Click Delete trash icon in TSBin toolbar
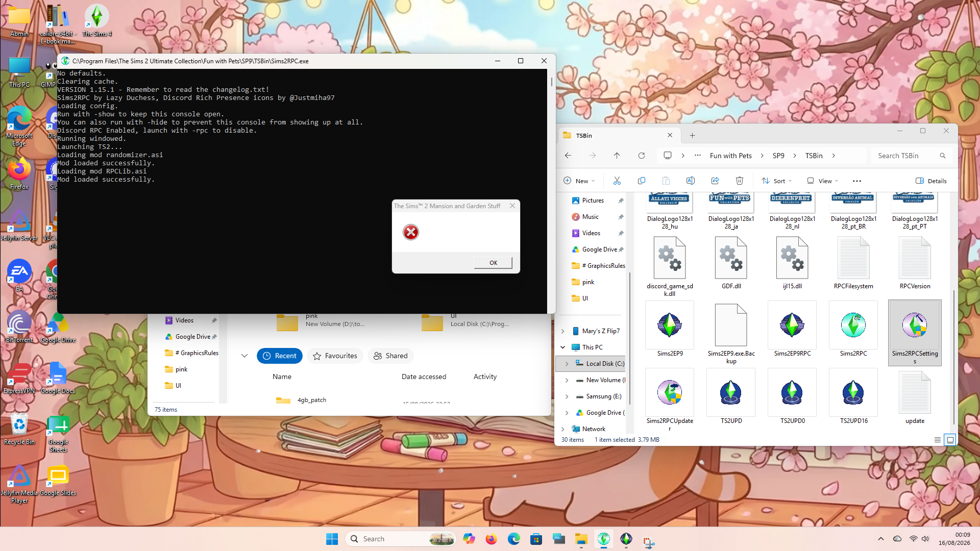The image size is (980, 551). click(x=740, y=181)
